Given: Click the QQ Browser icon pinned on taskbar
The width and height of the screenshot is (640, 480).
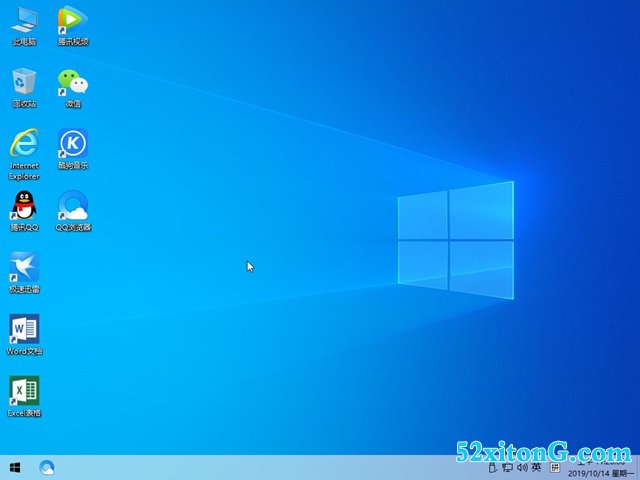Looking at the screenshot, I should pyautogui.click(x=47, y=467).
